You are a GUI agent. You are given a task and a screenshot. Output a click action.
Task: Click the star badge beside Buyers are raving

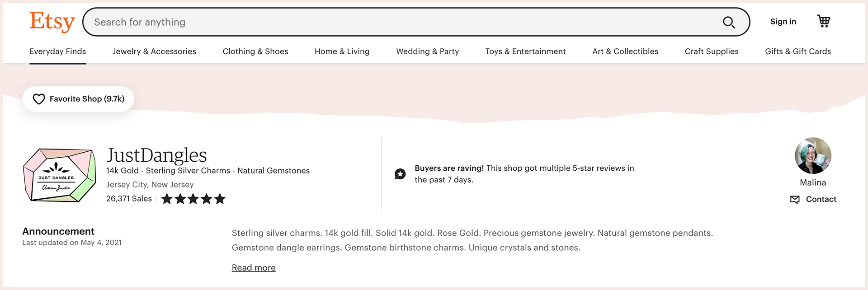click(x=400, y=174)
